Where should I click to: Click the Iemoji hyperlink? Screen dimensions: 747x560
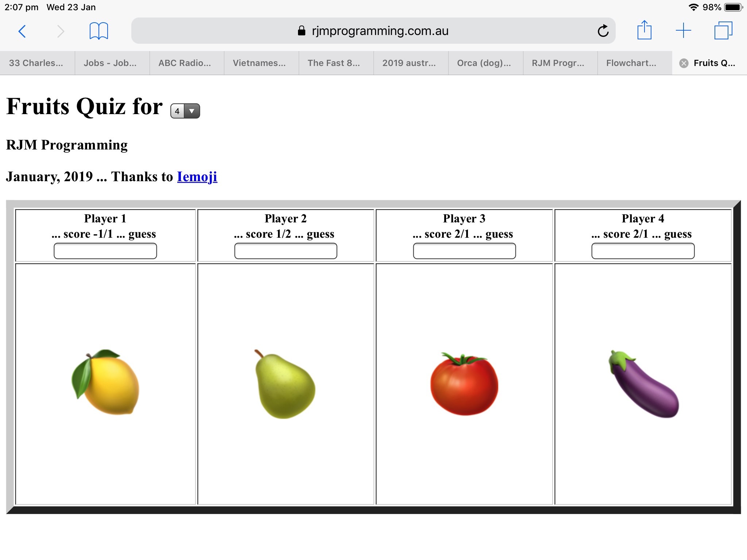pos(198,176)
